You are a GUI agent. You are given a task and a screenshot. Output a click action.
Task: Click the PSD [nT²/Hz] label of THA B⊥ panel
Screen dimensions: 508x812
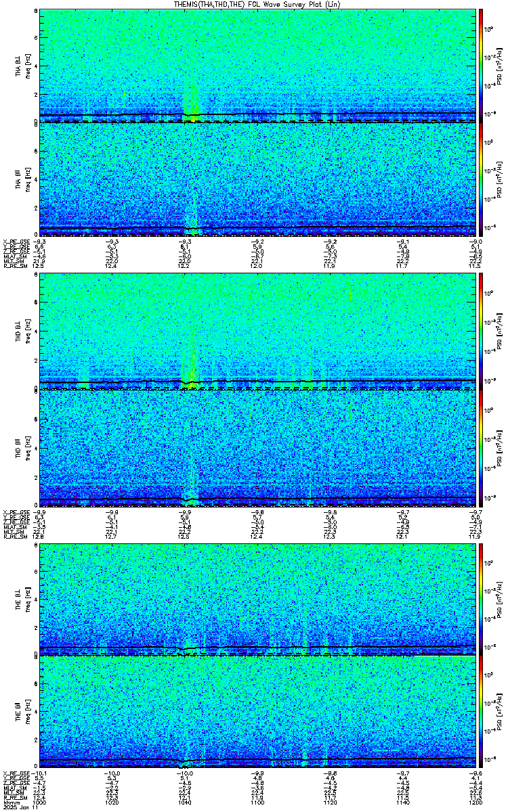point(501,66)
